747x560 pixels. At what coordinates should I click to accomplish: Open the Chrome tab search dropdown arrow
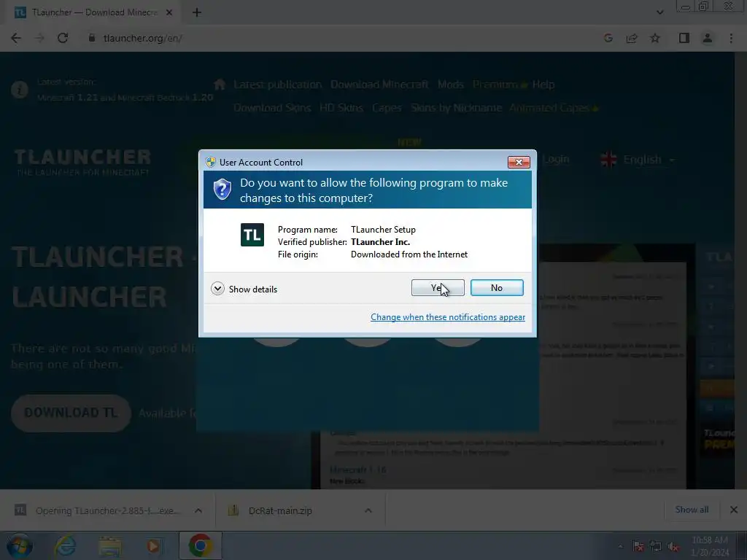pyautogui.click(x=659, y=12)
